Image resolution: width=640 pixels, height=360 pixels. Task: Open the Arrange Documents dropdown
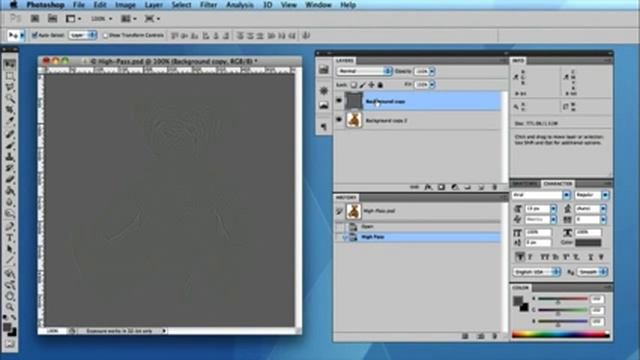[x=129, y=19]
